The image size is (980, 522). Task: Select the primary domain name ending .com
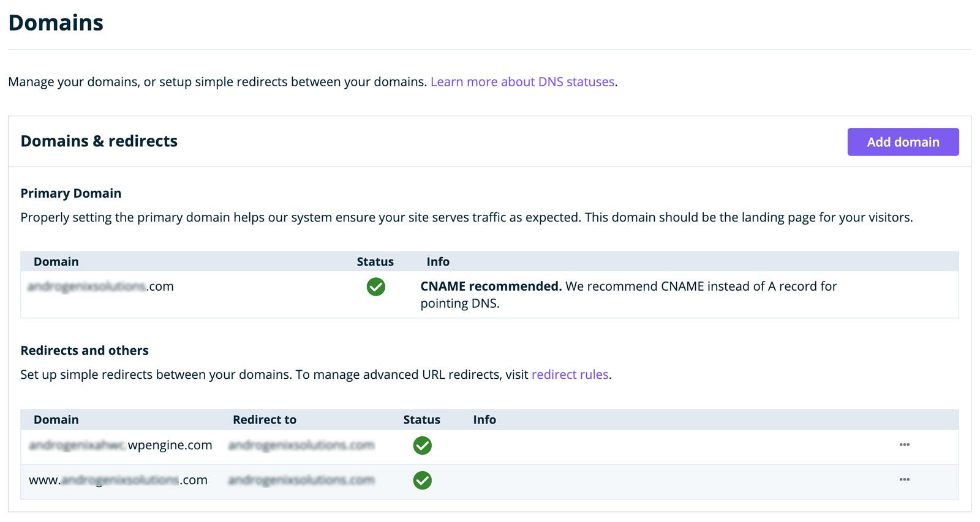click(x=101, y=286)
